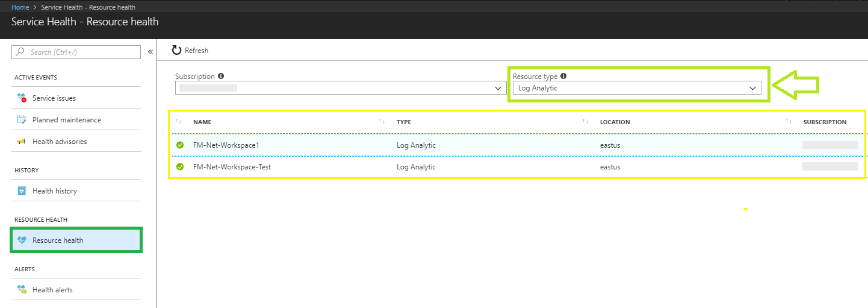
Task: Go to the Home breadcrumb link
Action: [20, 7]
